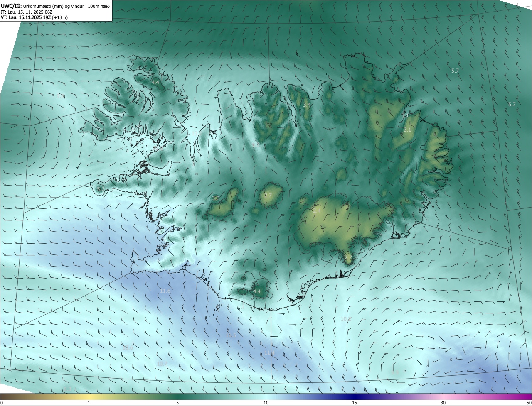The height and width of the screenshot is (406, 532).
Task: Select the 3.1 value in the eastern highlands
Action: tap(407, 130)
